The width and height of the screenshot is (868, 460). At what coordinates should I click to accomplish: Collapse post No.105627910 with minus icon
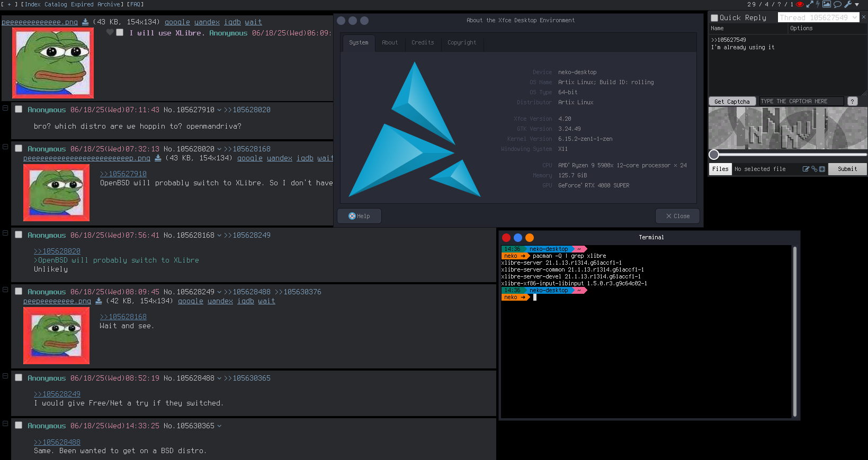(x=5, y=108)
